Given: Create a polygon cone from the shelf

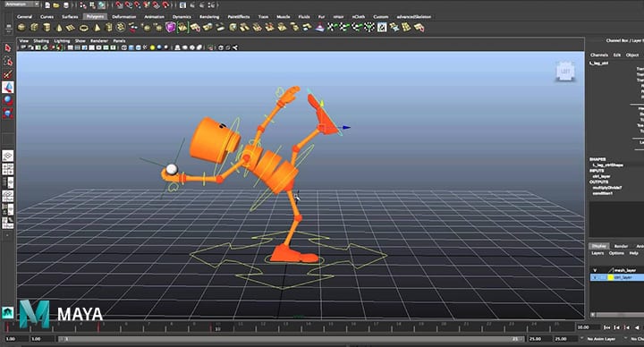Looking at the screenshot, I should (59, 28).
